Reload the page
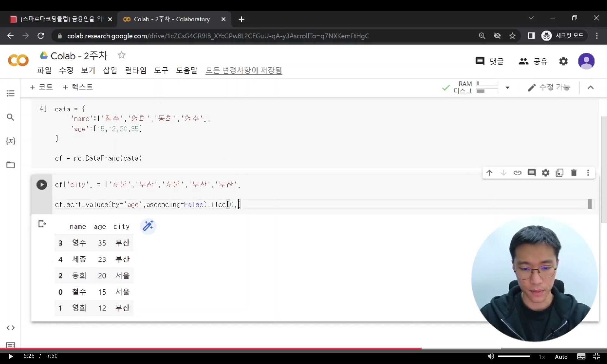 [x=41, y=36]
